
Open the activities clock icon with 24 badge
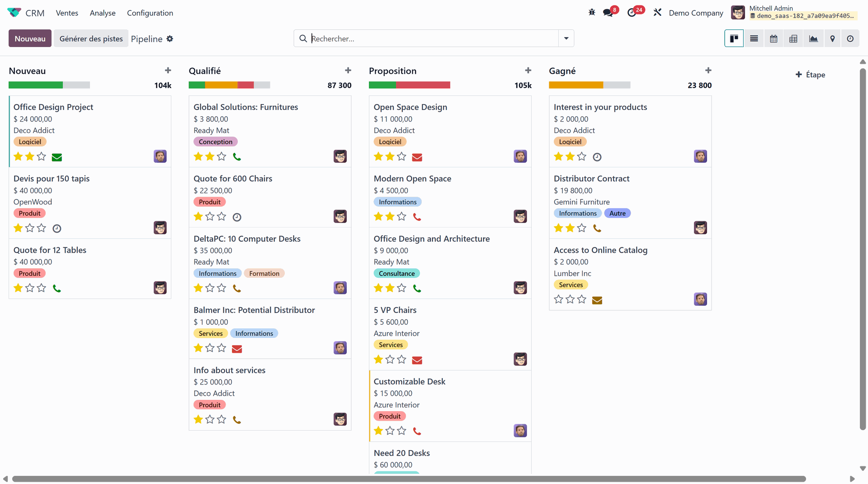[x=632, y=13]
